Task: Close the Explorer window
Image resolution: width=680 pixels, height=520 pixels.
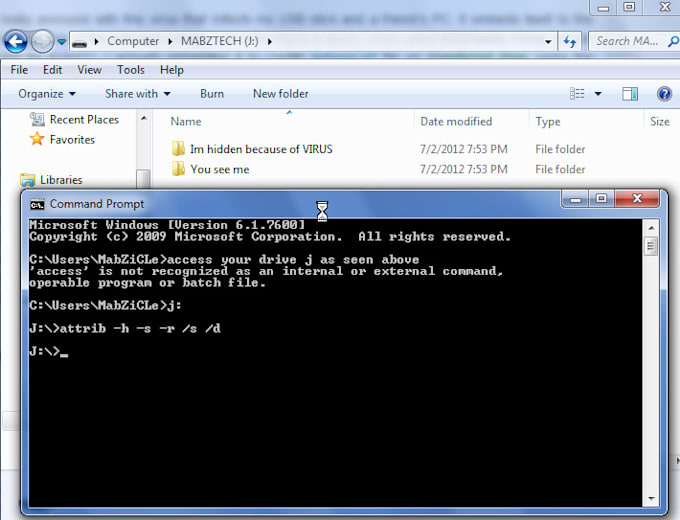Action: pos(664,7)
